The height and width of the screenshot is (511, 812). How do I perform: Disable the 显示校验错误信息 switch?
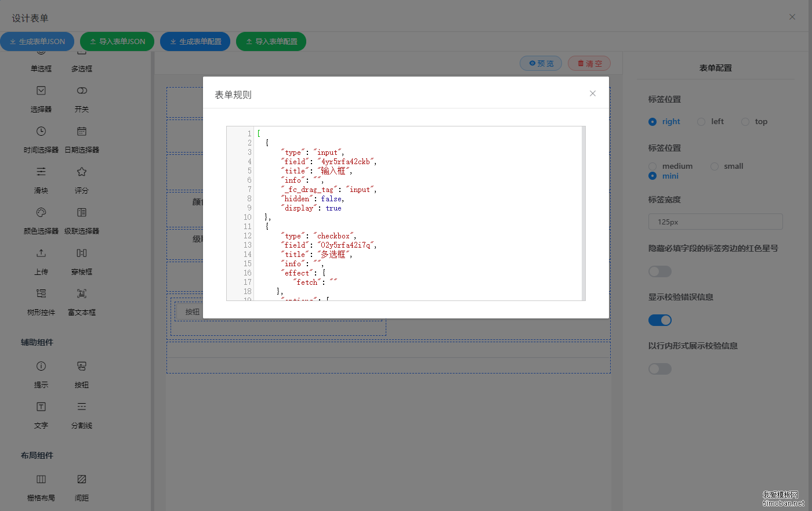tap(659, 320)
